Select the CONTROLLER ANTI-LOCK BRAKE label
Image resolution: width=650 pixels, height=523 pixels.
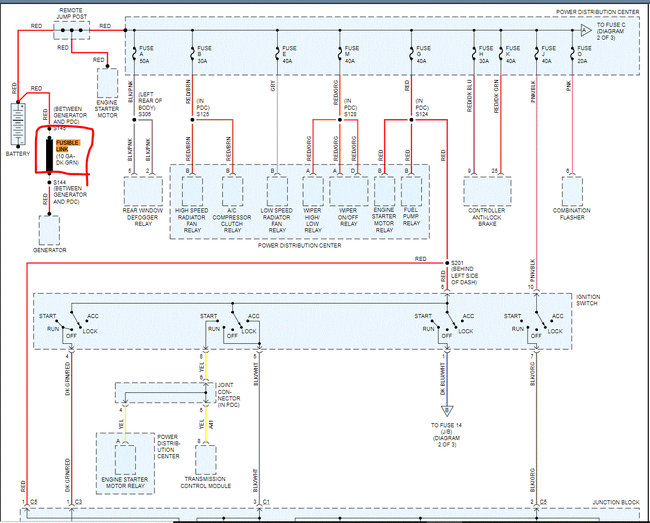[487, 217]
